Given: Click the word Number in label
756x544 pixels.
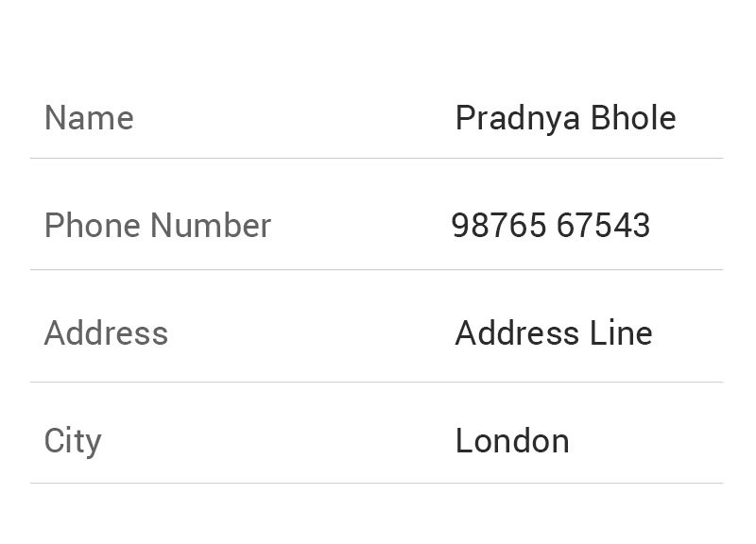Looking at the screenshot, I should [211, 225].
